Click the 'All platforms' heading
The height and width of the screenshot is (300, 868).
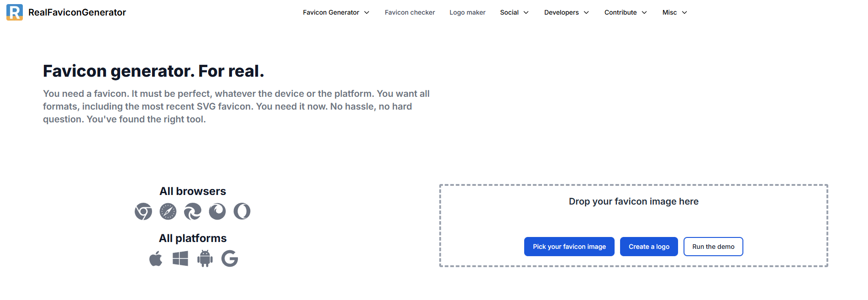pos(193,238)
